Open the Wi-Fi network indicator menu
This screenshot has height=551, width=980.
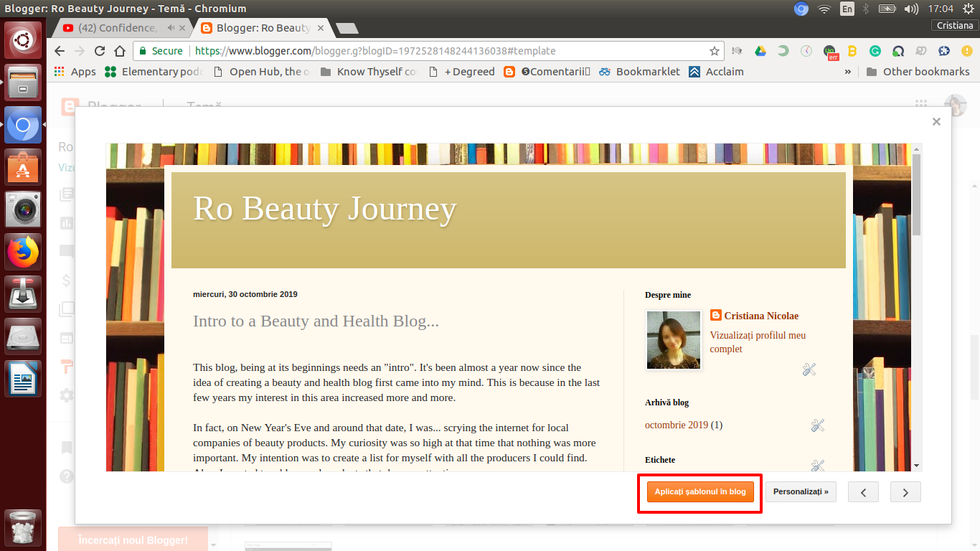point(824,9)
